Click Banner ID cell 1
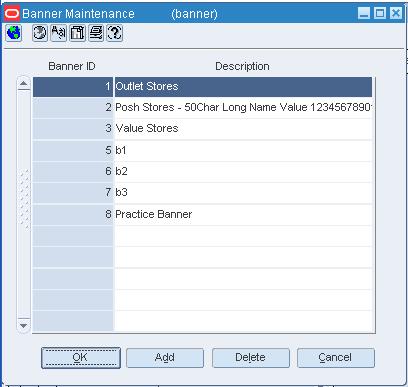The width and height of the screenshot is (408, 387). (x=73, y=87)
